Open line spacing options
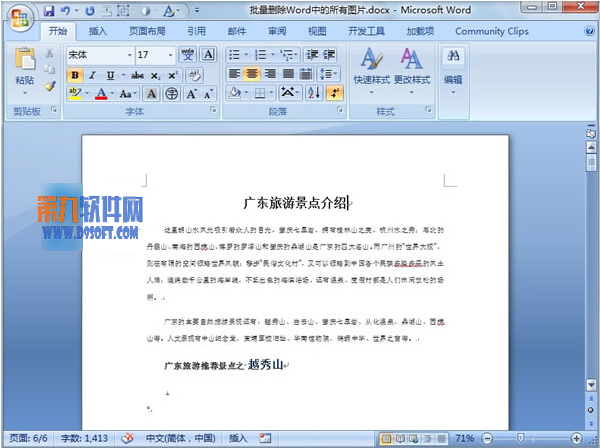This screenshot has height=448, width=600. tap(328, 73)
